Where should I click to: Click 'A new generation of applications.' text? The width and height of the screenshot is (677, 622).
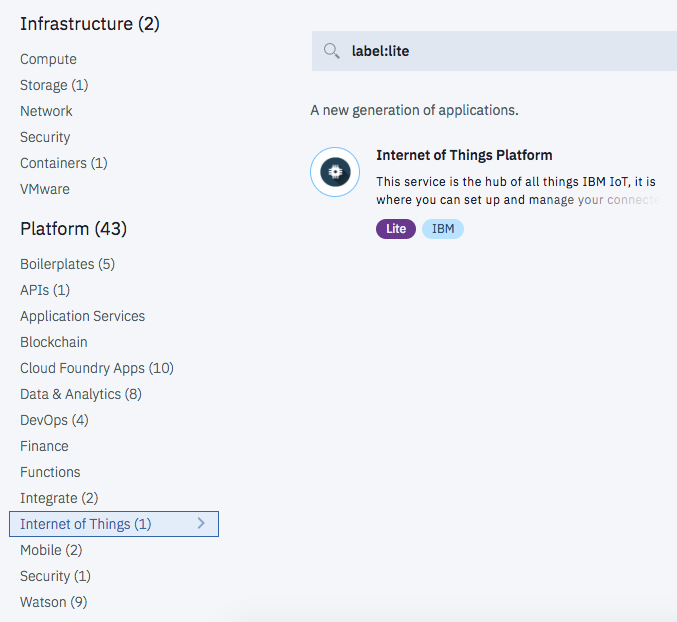pyautogui.click(x=414, y=111)
